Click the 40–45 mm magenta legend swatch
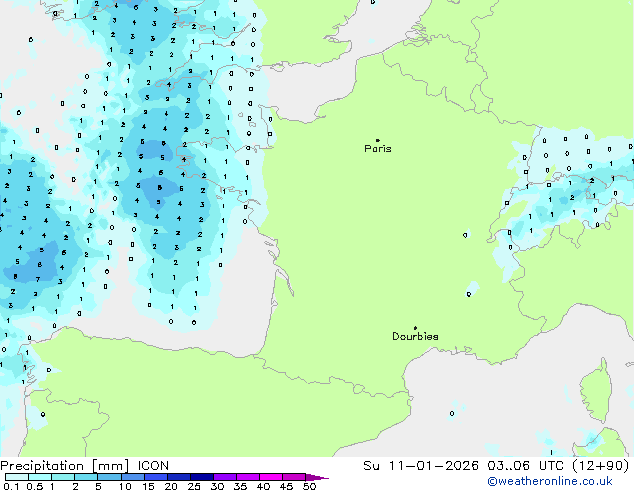 271,477
